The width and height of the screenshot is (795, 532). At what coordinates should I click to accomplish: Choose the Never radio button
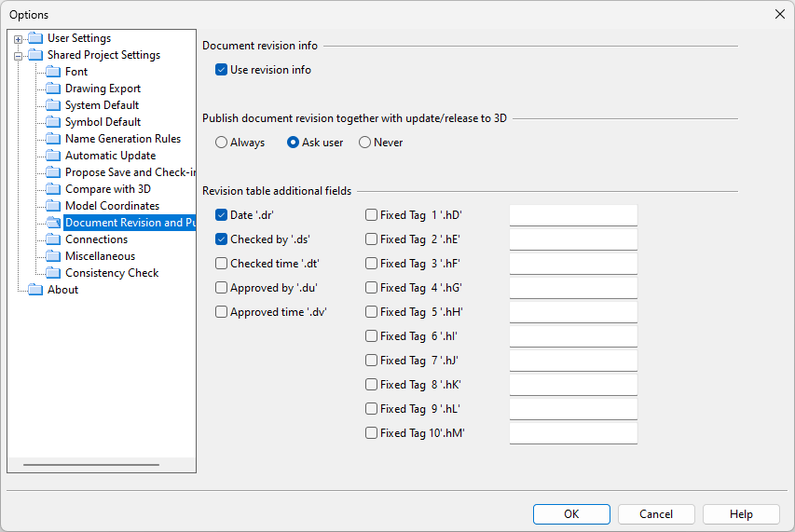(x=365, y=143)
